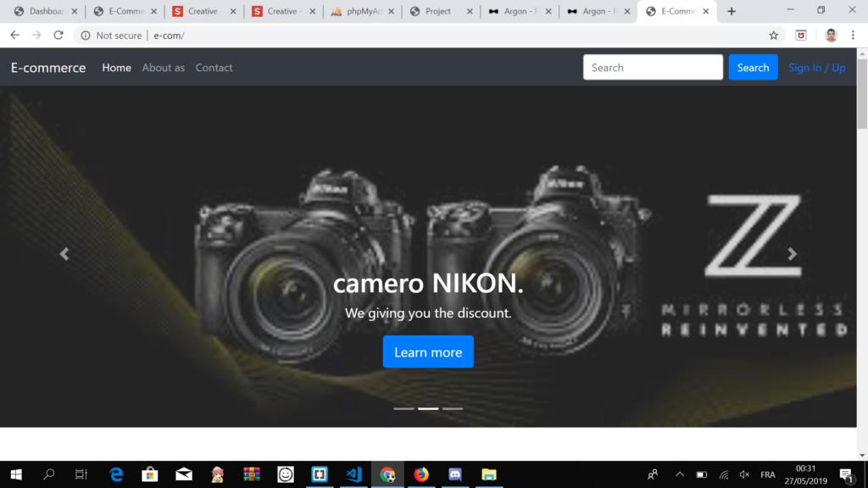Open the smiley face taskbar app
868x488 pixels.
(x=286, y=474)
